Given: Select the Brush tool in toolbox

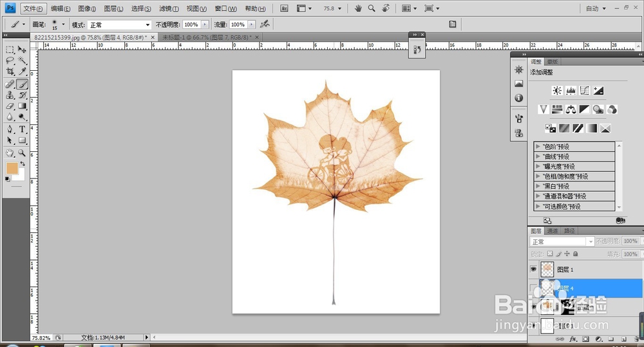Looking at the screenshot, I should point(22,84).
